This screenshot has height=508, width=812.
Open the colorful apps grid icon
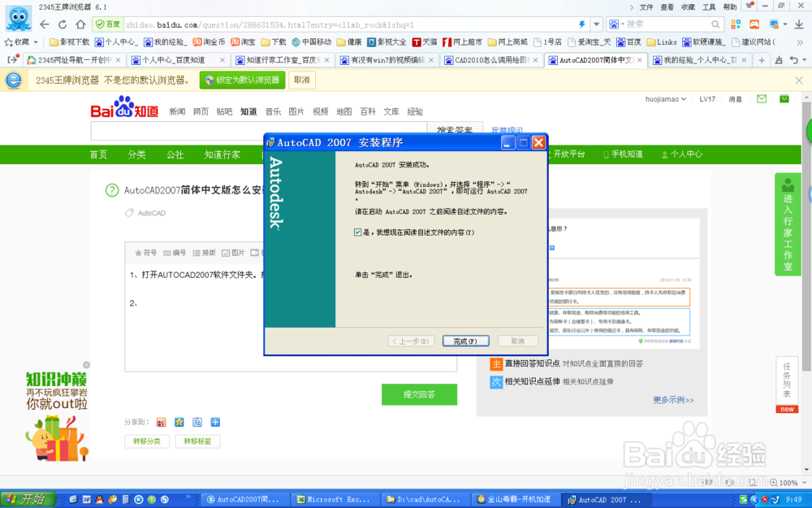tap(736, 24)
